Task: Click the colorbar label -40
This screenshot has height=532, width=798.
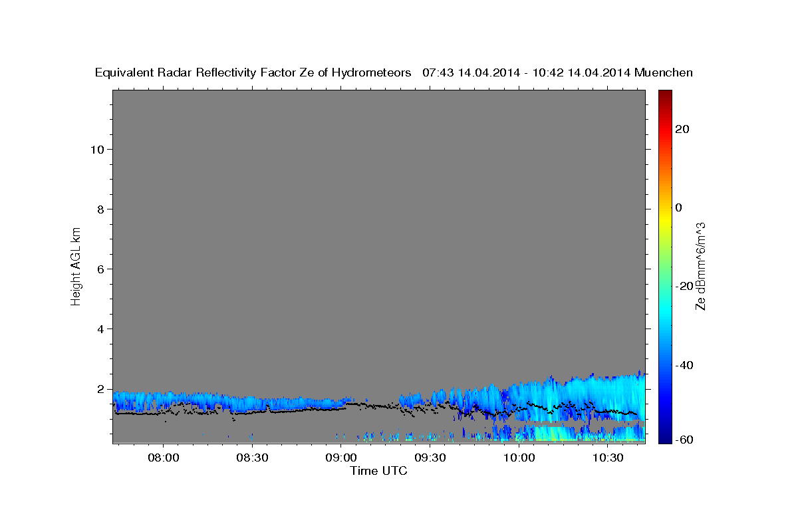Action: click(x=685, y=365)
